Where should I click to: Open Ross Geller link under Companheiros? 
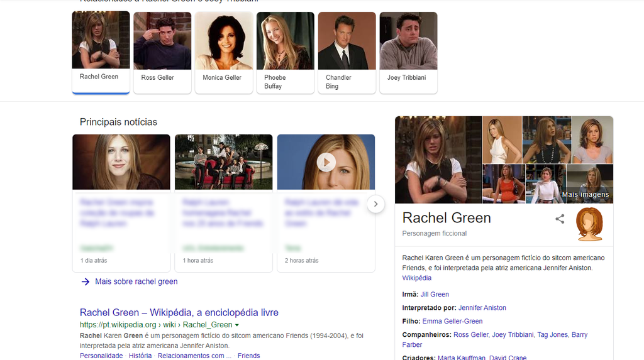coord(470,334)
